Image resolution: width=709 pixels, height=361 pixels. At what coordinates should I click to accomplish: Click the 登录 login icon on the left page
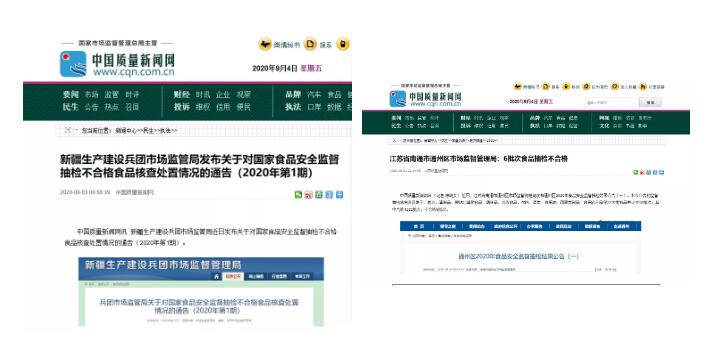(x=310, y=44)
